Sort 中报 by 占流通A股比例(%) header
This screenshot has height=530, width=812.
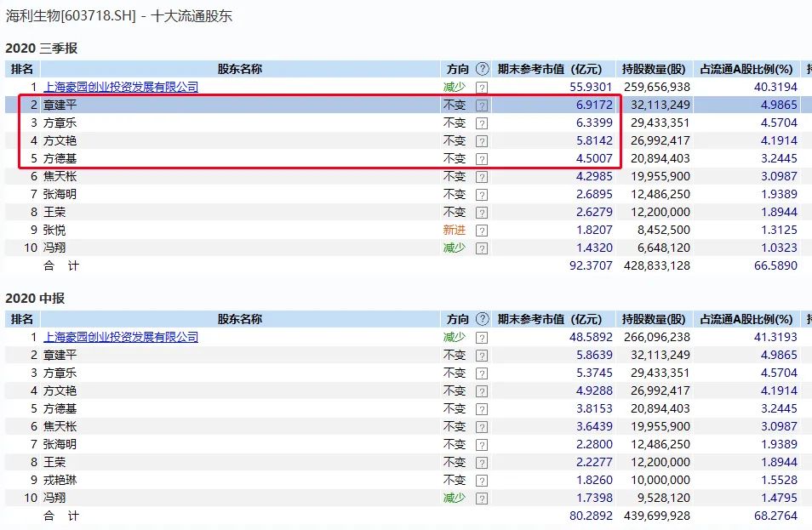click(746, 319)
